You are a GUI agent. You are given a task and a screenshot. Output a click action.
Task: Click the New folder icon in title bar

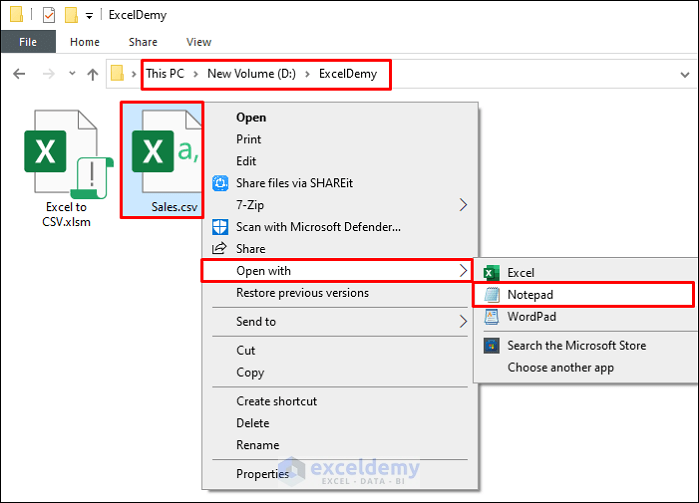(x=71, y=15)
